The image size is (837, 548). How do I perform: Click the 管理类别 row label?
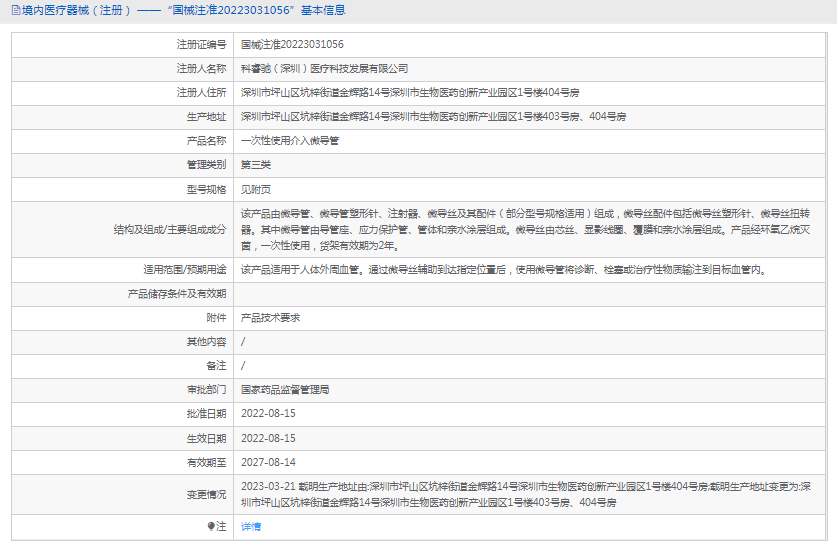[x=206, y=164]
